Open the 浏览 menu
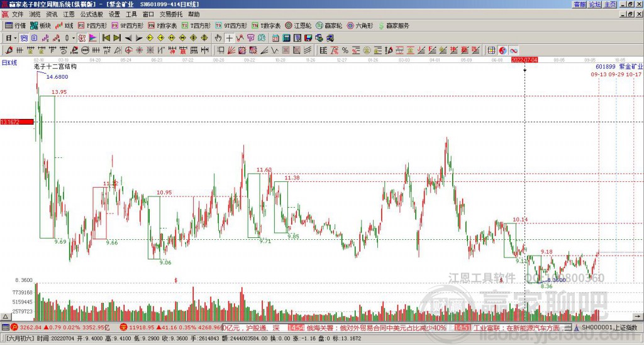 [35, 14]
